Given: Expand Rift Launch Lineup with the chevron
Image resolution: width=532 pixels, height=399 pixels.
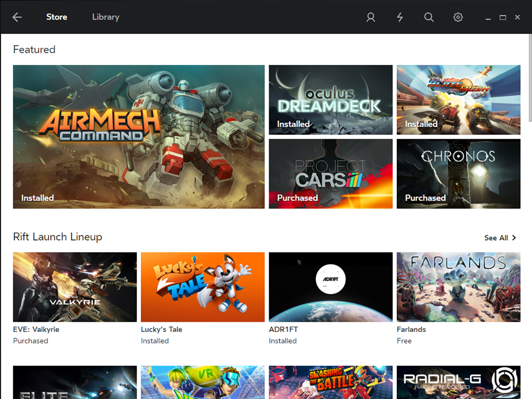Looking at the screenshot, I should [514, 238].
